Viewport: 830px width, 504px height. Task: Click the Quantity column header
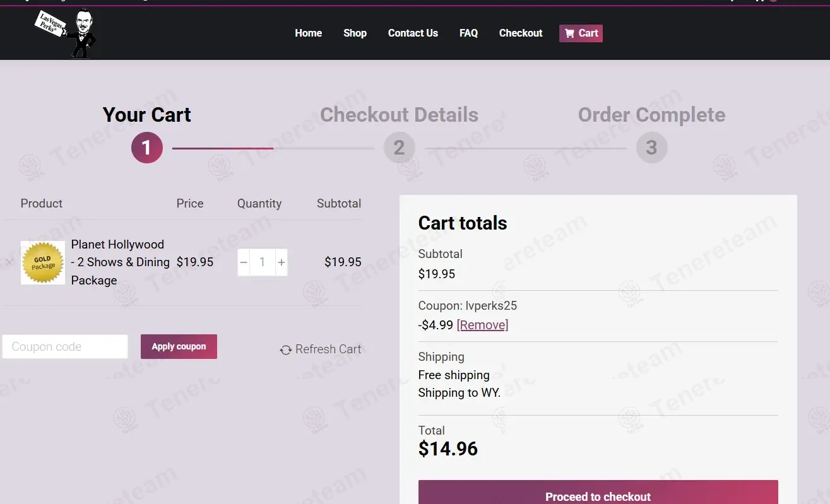tap(259, 204)
